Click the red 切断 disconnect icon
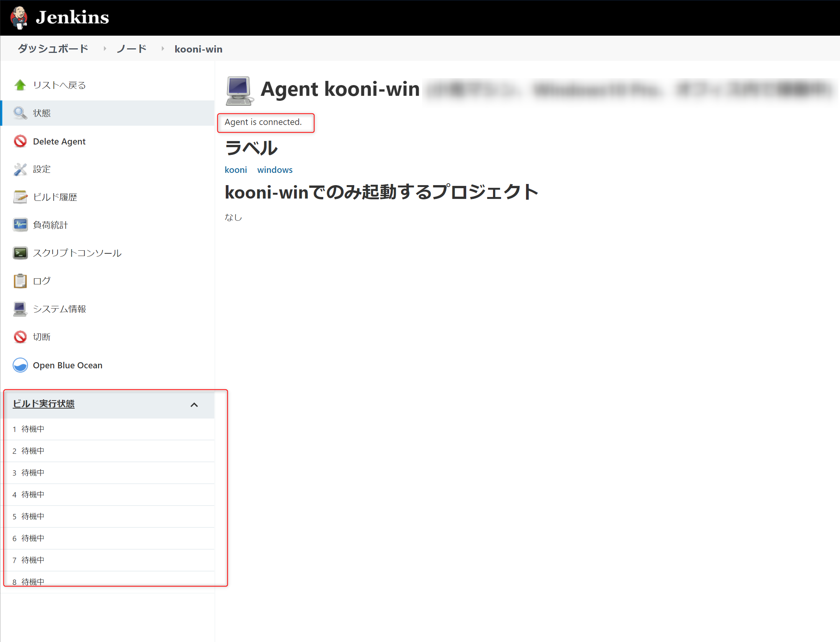The image size is (840, 642). pos(20,337)
